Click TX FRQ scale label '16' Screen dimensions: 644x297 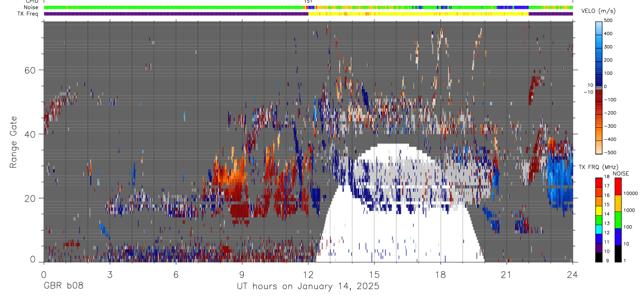coord(607,195)
